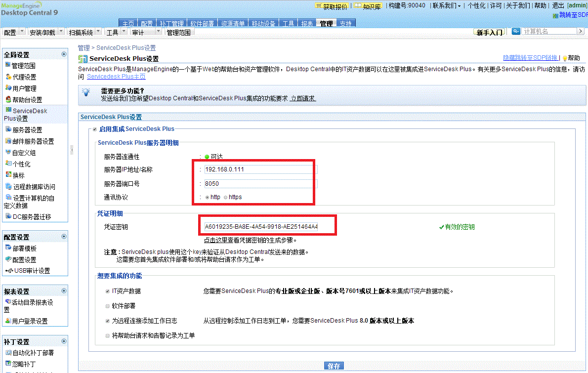Click the 代理设置 sidebar icon
Image resolution: width=588 pixels, height=373 pixels.
(8, 77)
